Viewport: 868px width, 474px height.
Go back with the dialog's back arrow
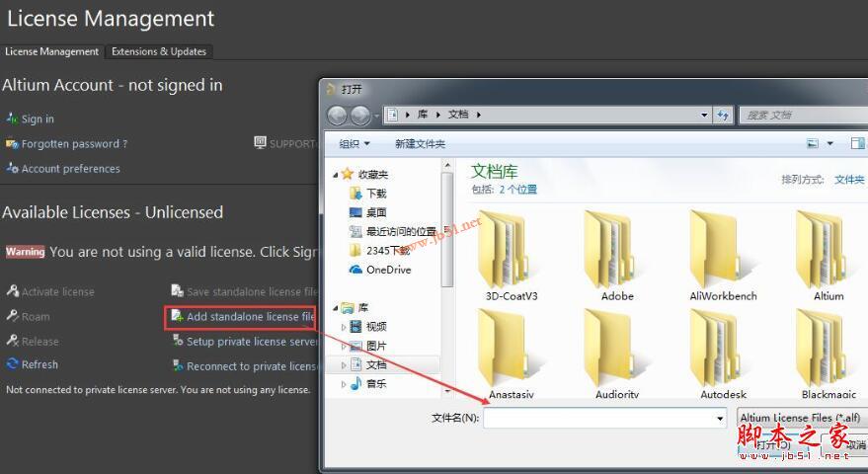pyautogui.click(x=337, y=116)
